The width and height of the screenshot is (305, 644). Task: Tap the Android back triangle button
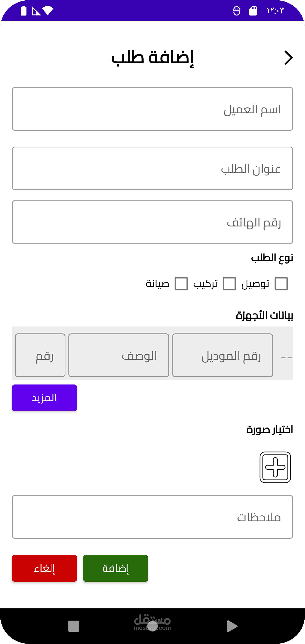(x=232, y=626)
